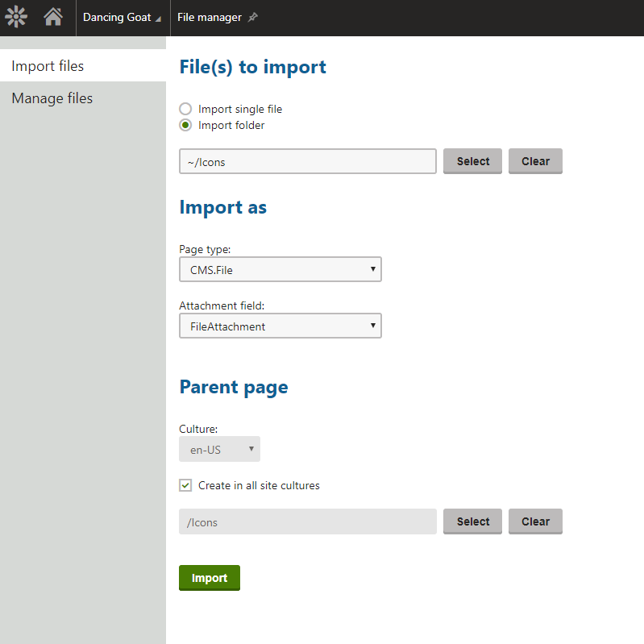This screenshot has height=644, width=644.
Task: Clear the /Icons parent page path
Action: pyautogui.click(x=535, y=521)
